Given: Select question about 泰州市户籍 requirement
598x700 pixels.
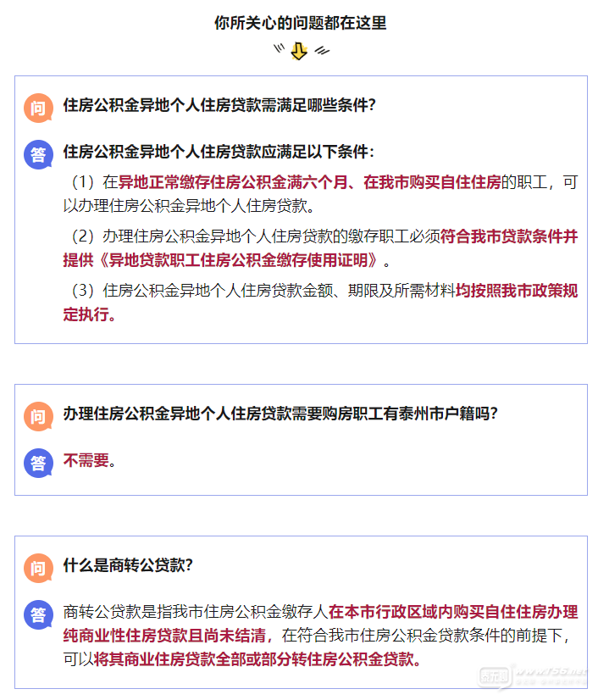Looking at the screenshot, I should click(x=280, y=414).
